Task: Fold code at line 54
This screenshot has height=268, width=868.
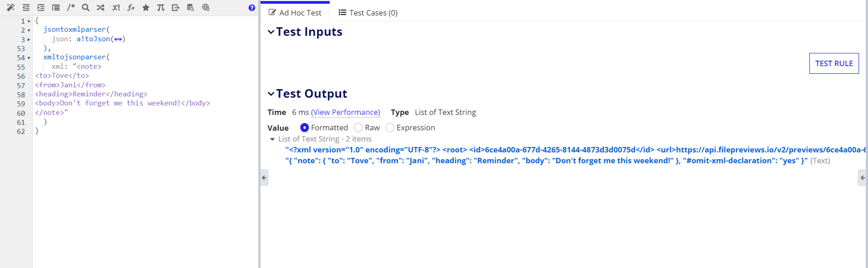Action: [x=29, y=58]
